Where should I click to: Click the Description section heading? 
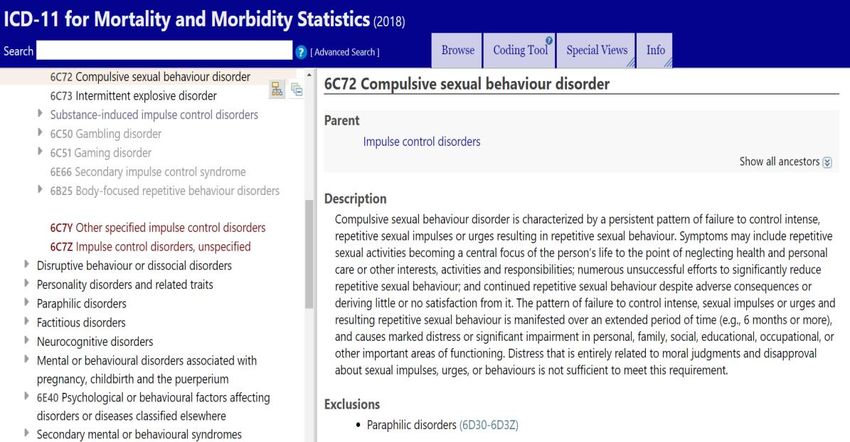(x=355, y=198)
